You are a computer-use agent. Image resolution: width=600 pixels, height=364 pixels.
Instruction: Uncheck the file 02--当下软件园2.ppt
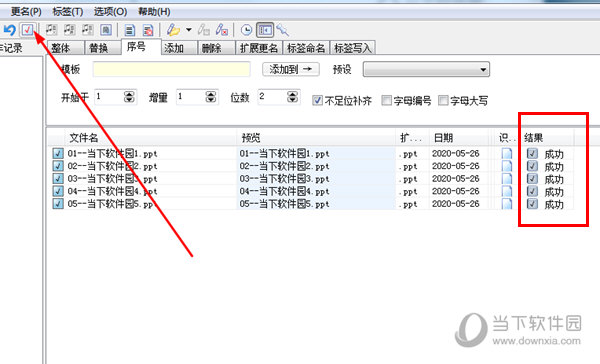58,166
